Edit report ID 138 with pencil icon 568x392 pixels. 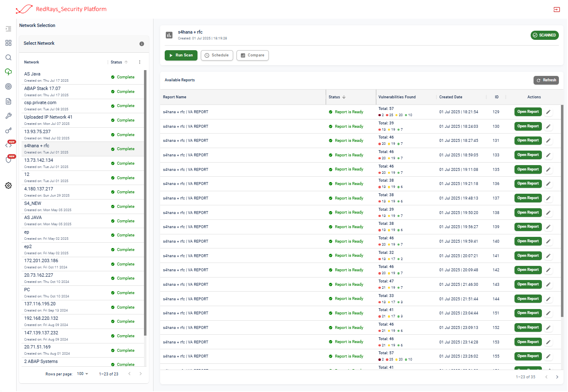pos(548,213)
